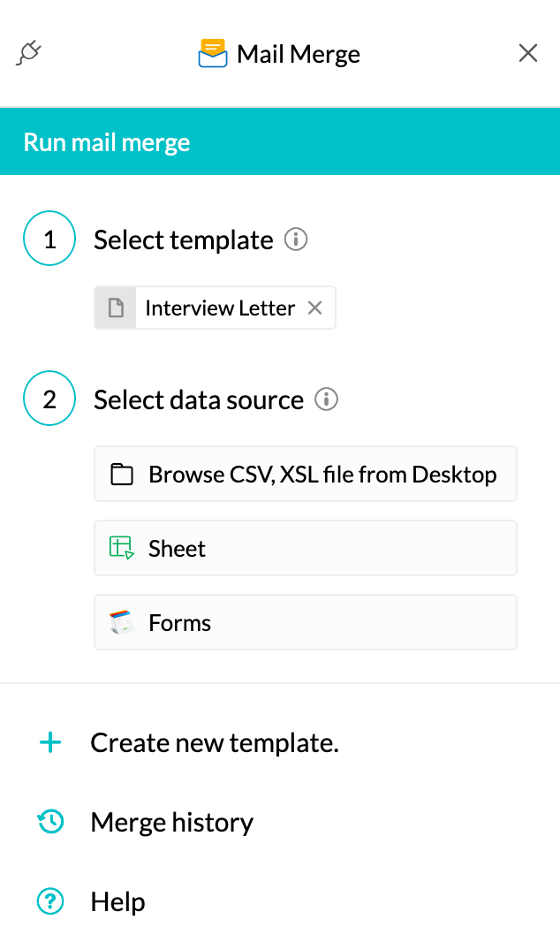
Task: Click the Interview Letter document icon
Action: (x=116, y=308)
